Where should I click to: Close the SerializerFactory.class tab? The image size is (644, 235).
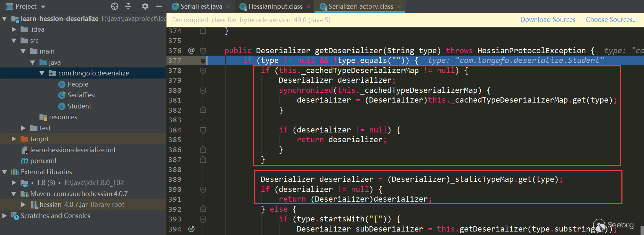pos(399,7)
